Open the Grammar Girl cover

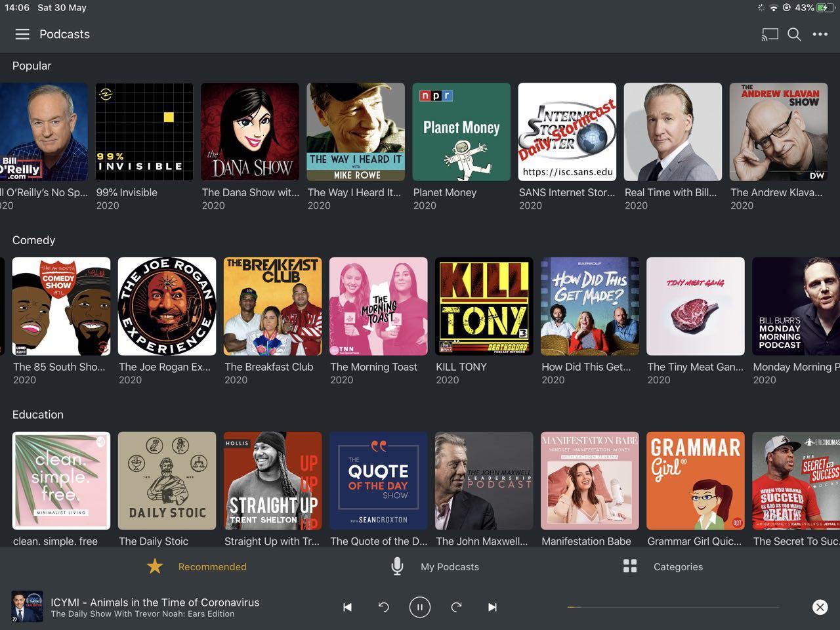point(695,480)
